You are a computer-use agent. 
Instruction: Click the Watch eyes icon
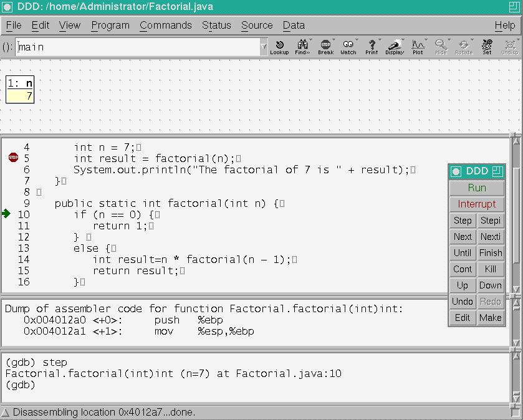(348, 47)
